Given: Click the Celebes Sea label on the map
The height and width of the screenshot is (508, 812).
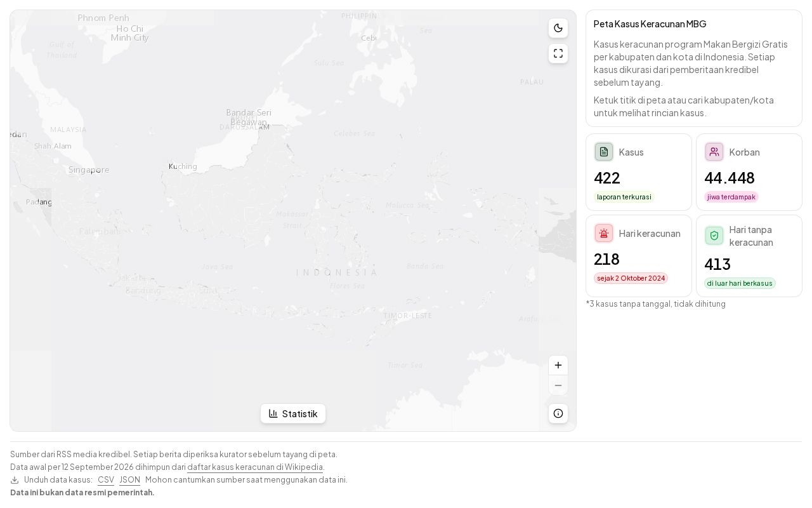Looking at the screenshot, I should click(355, 133).
